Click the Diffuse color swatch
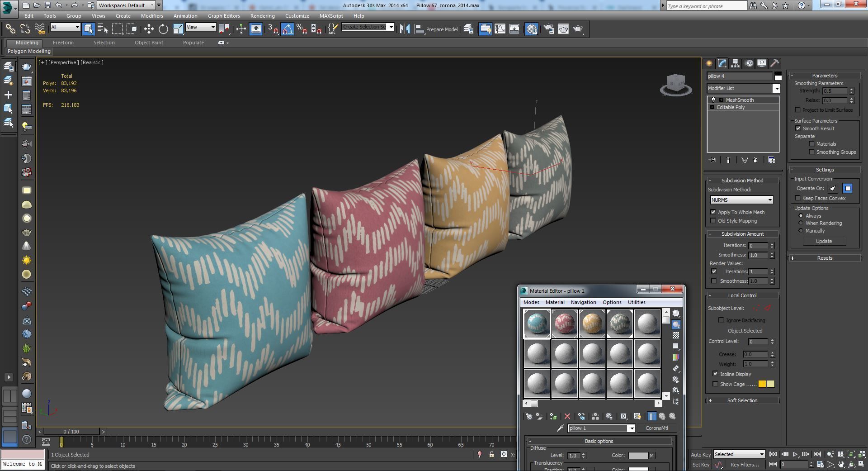 pyautogui.click(x=638, y=456)
